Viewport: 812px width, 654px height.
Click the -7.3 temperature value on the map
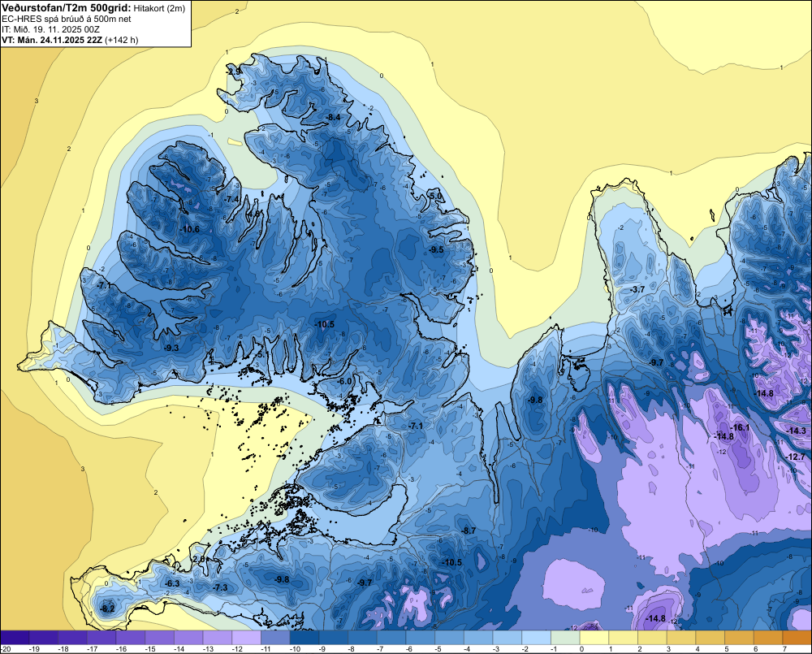(x=221, y=587)
